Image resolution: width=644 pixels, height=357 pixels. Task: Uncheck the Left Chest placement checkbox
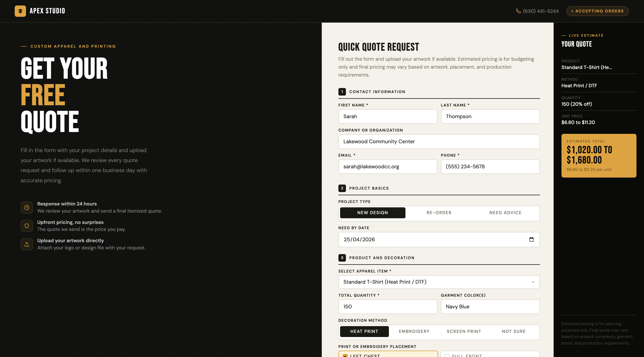[345, 355]
